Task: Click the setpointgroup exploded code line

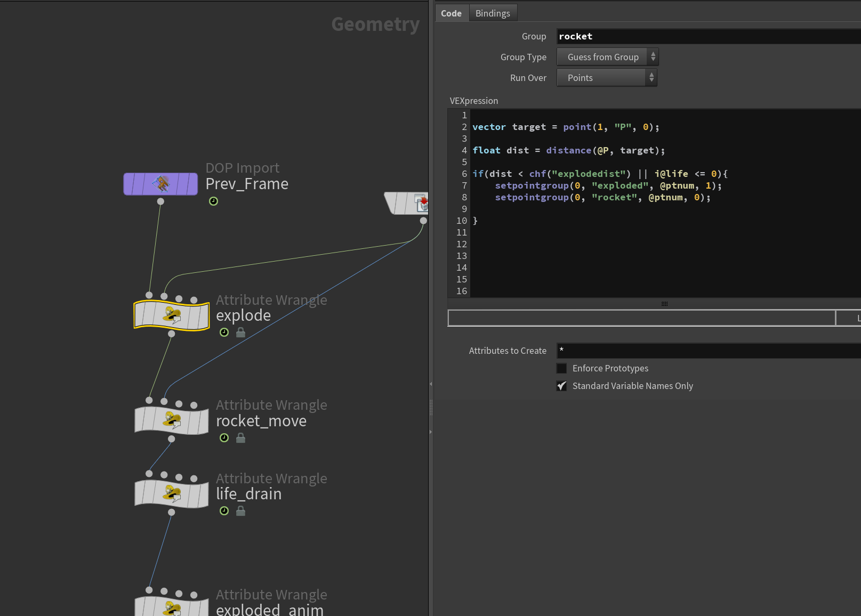Action: pos(608,185)
